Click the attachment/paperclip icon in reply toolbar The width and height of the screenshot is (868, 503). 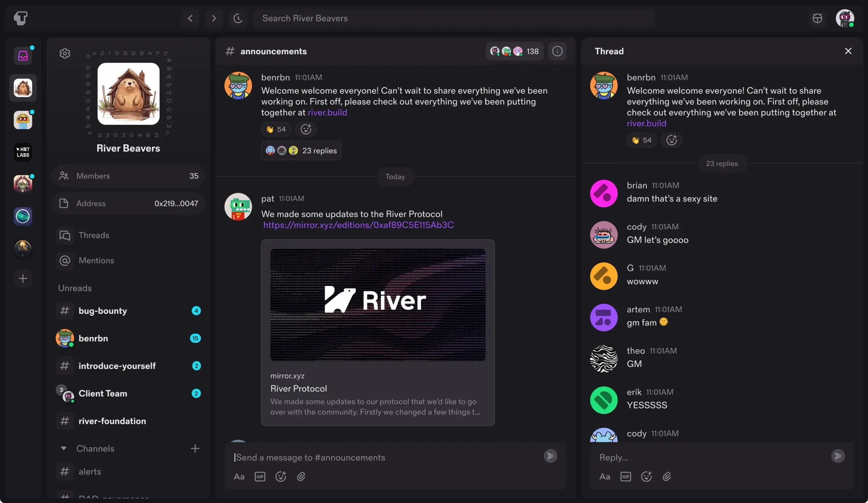(x=666, y=476)
